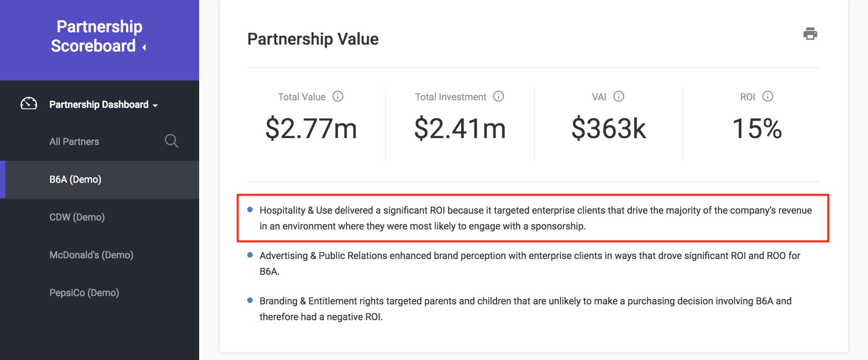The image size is (868, 360).
Task: Print the Partnership Value report
Action: [x=810, y=34]
